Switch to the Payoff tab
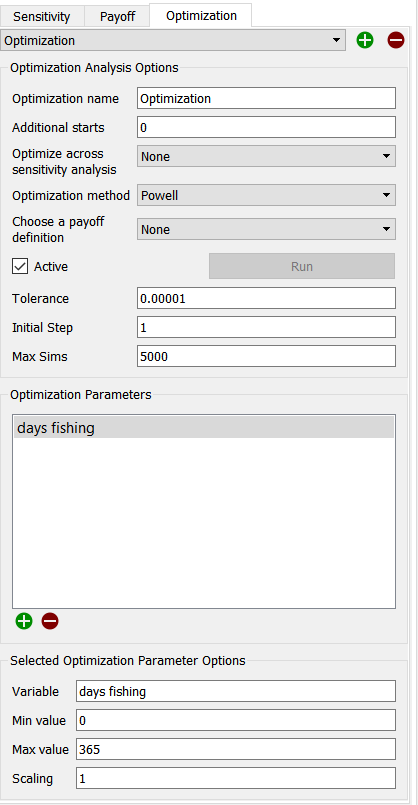The image size is (418, 805). coord(117,16)
